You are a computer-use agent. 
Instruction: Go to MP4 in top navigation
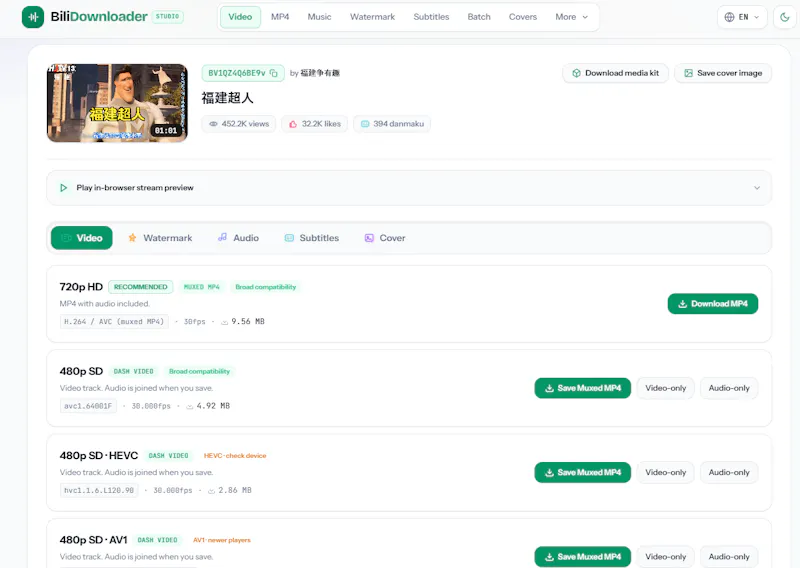point(280,17)
